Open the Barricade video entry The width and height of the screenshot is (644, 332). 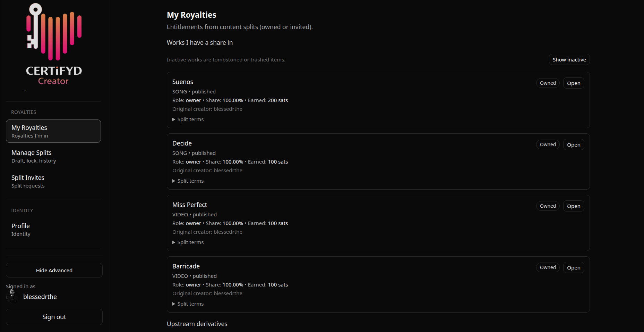tap(573, 267)
